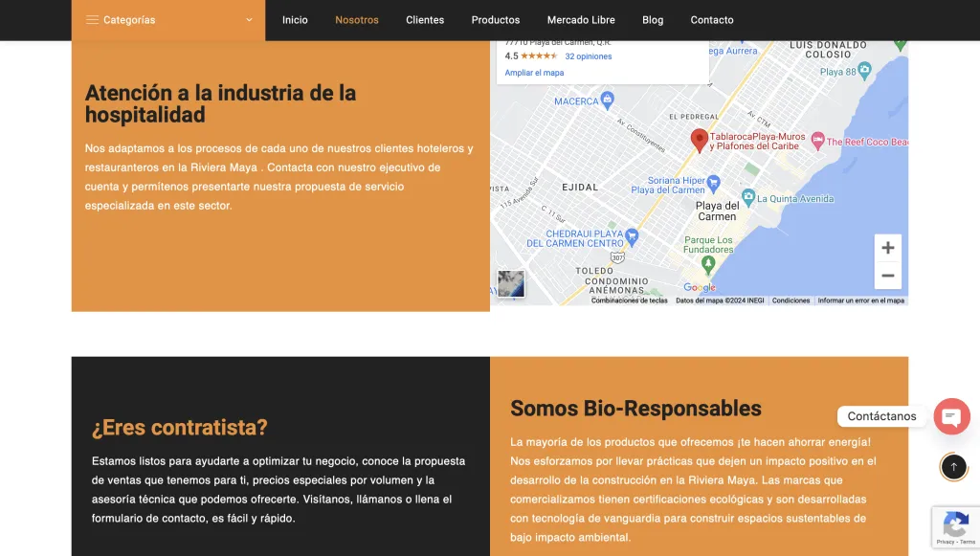Open the Blog page

tap(653, 20)
